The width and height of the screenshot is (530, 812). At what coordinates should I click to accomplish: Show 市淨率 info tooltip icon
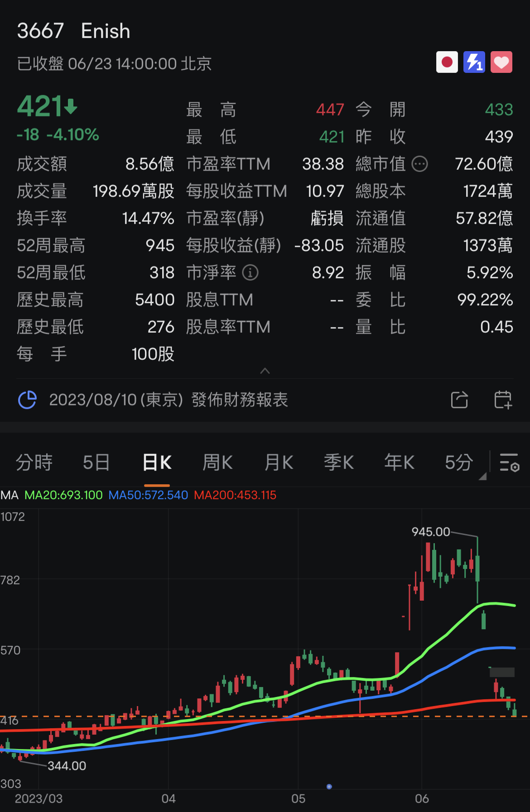click(x=250, y=272)
